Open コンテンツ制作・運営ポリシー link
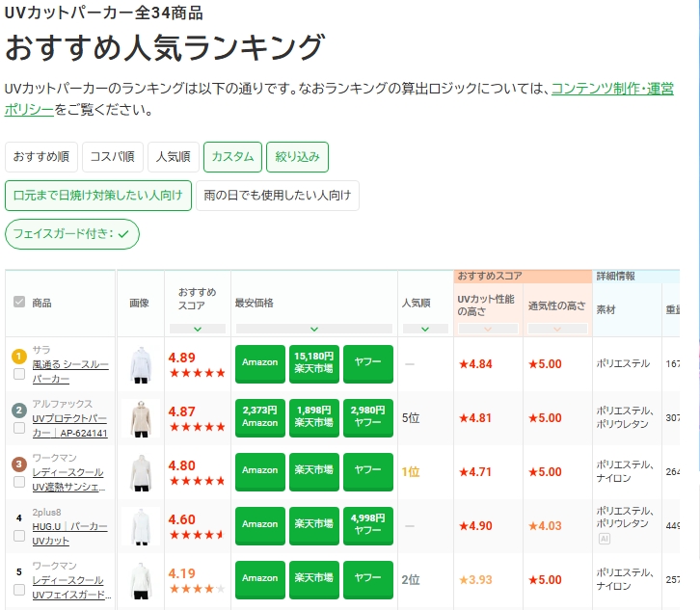Screen dimensions: 700x610 pos(612,89)
